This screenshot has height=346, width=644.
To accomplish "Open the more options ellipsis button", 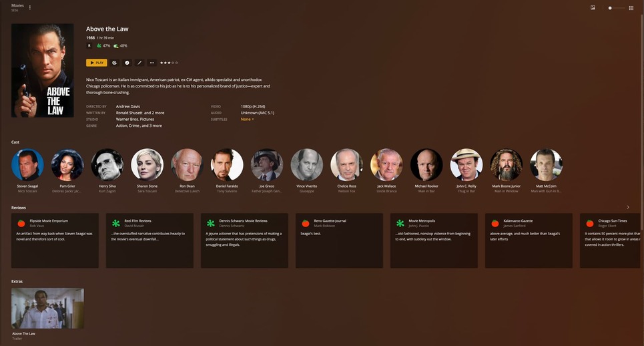I will click(x=152, y=63).
